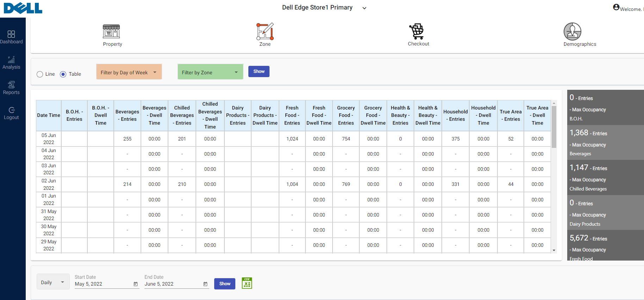
Task: Click the user account avatar icon
Action: pyautogui.click(x=616, y=7)
